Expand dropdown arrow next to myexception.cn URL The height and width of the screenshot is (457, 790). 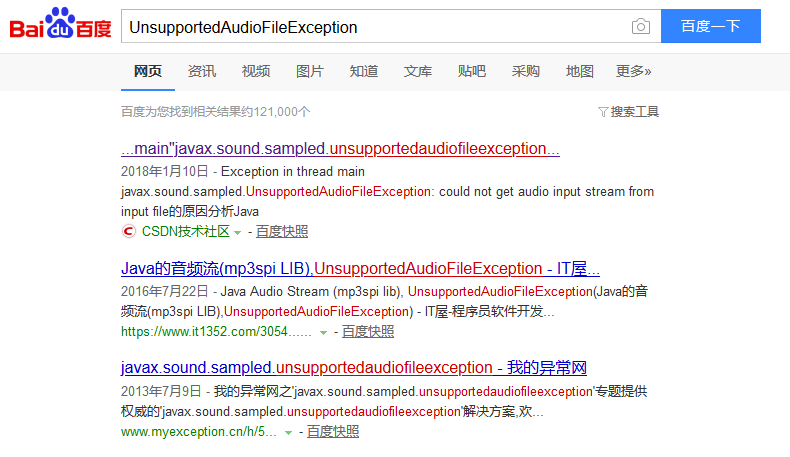click(288, 433)
